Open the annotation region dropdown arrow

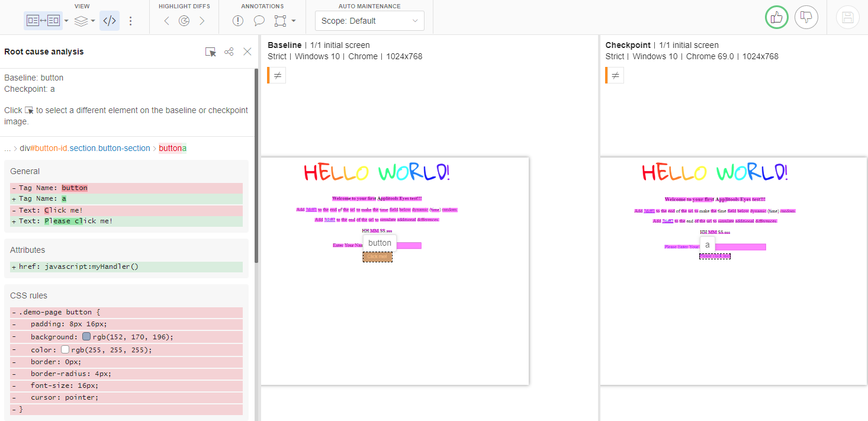pos(294,21)
